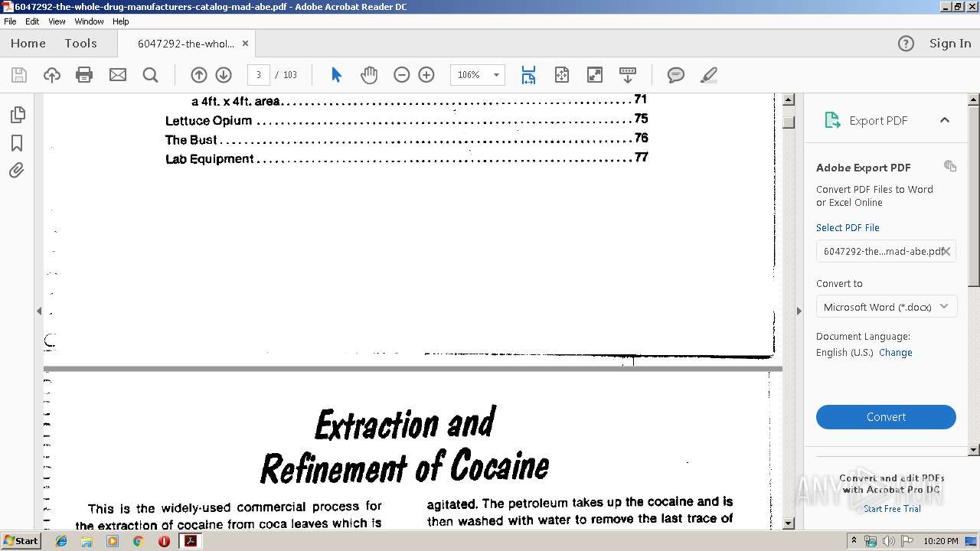Click the Fit one full page icon
Screen dimensions: 980x551
(562, 75)
